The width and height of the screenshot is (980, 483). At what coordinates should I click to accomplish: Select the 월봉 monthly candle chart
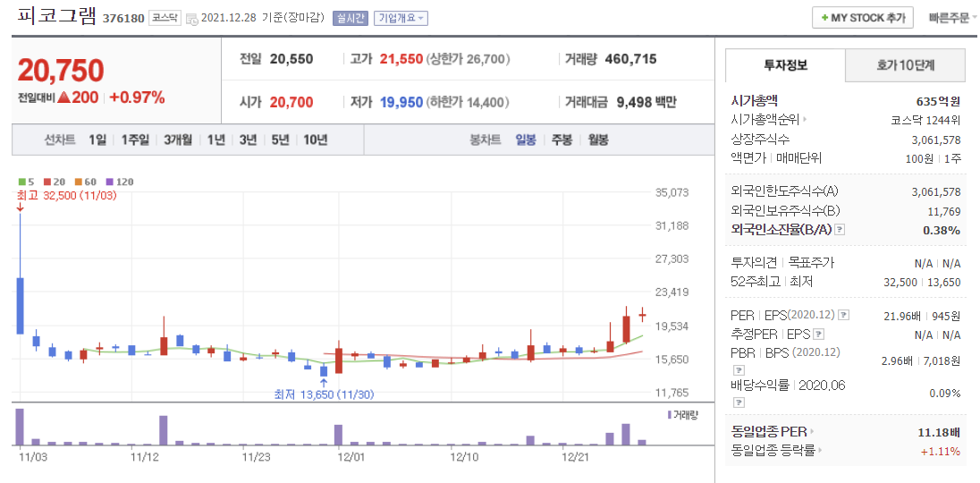click(x=598, y=140)
